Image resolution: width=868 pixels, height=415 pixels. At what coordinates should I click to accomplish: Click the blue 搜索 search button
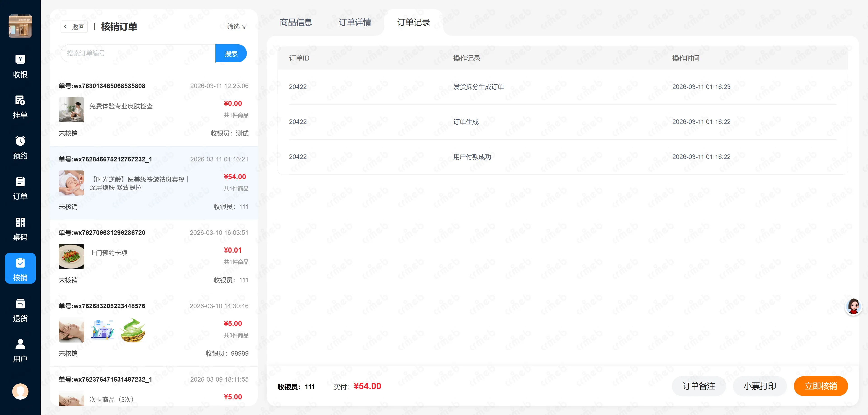click(231, 53)
